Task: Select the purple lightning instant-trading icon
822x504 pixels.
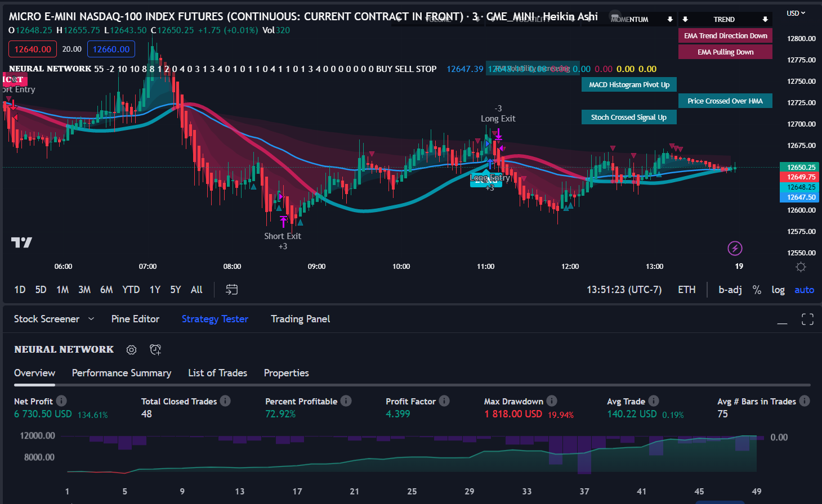Action: 735,248
